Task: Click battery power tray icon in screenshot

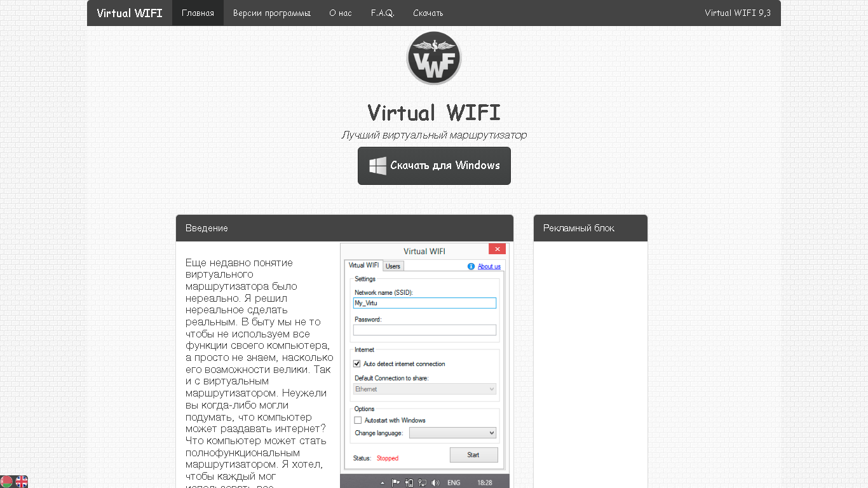Action: (409, 482)
